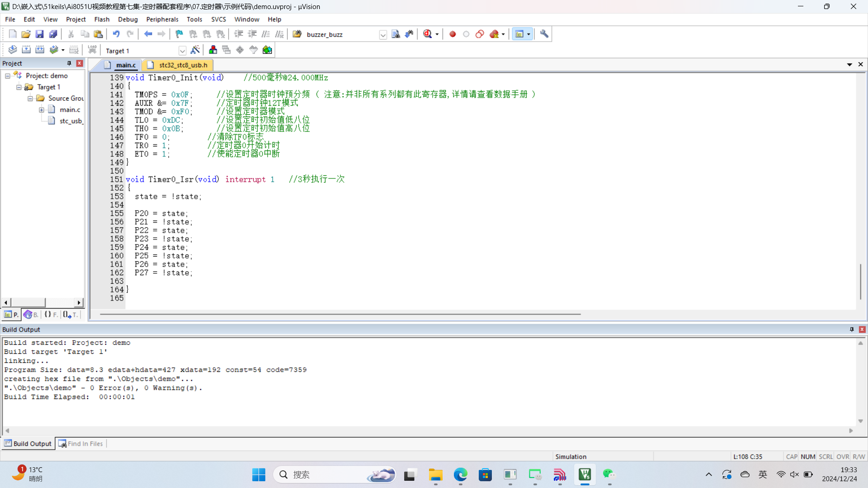Viewport: 868px width, 488px height.
Task: Comment selection toolbar icon
Action: tap(266, 34)
